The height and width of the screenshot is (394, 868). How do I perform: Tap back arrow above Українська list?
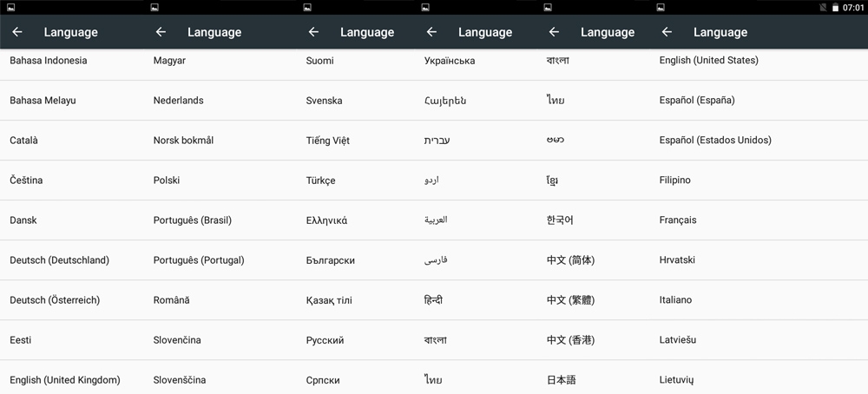[x=431, y=32]
